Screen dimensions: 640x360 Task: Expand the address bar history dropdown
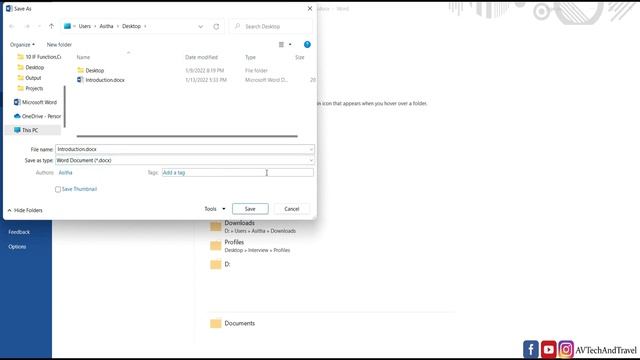pos(200,27)
